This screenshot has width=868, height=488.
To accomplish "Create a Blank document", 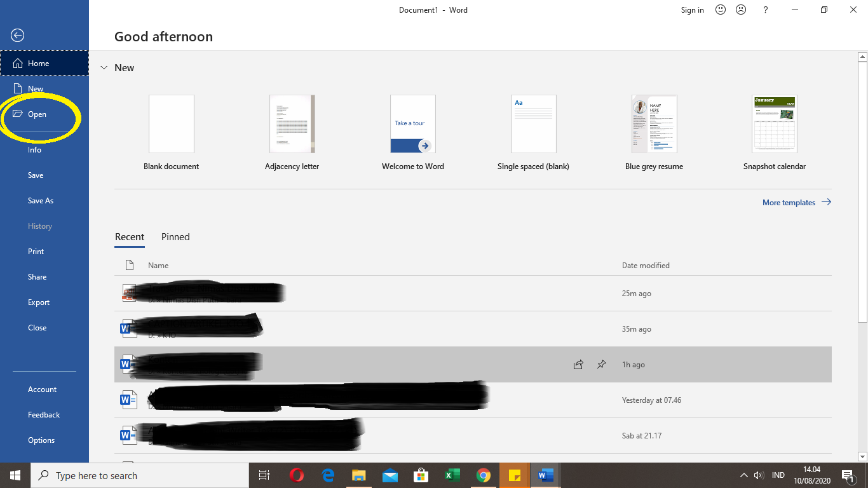I will pos(172,125).
